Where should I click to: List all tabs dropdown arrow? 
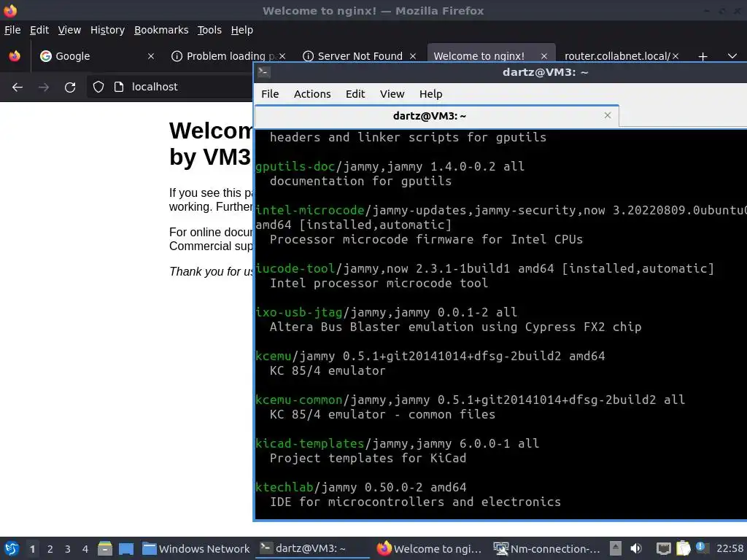click(732, 56)
